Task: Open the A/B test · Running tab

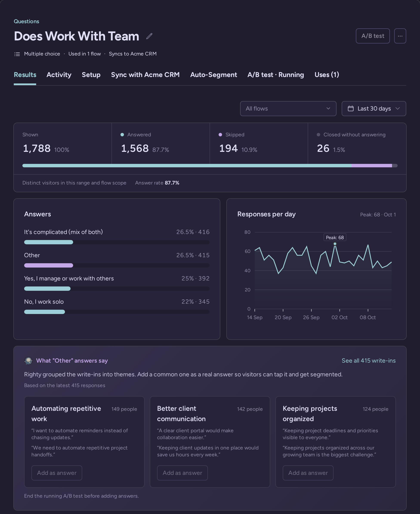Action: pos(276,75)
